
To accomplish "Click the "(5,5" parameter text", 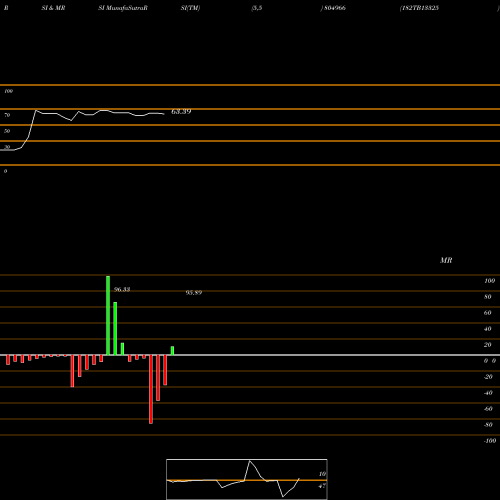I will (x=257, y=8).
